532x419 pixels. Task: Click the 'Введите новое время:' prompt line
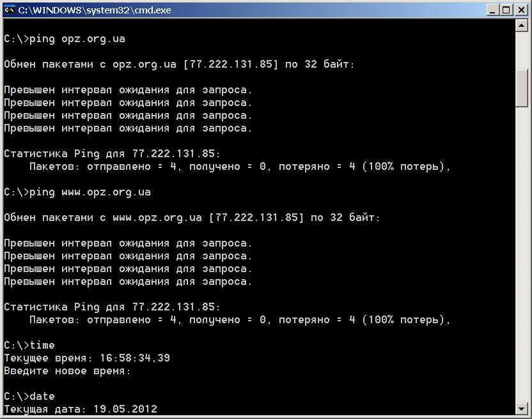tap(67, 371)
